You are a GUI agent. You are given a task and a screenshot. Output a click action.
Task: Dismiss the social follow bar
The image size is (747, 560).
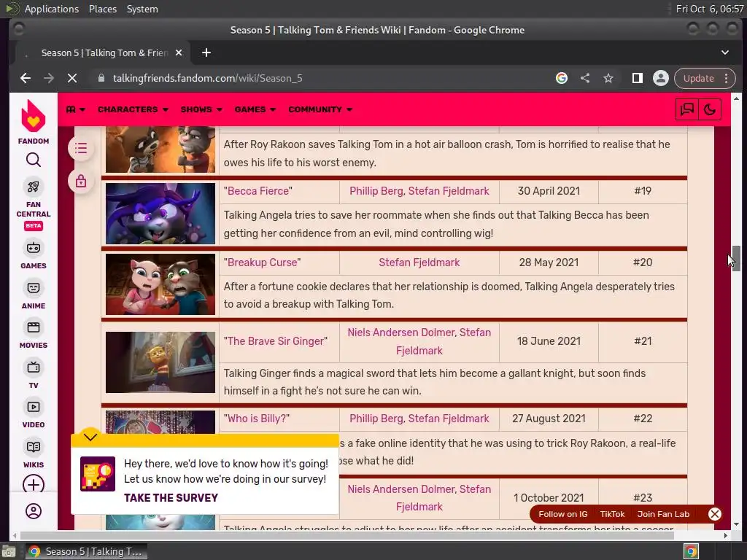(x=715, y=514)
